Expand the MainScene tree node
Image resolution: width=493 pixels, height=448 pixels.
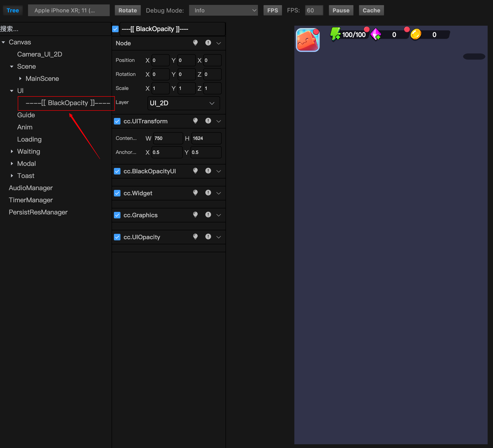point(20,78)
